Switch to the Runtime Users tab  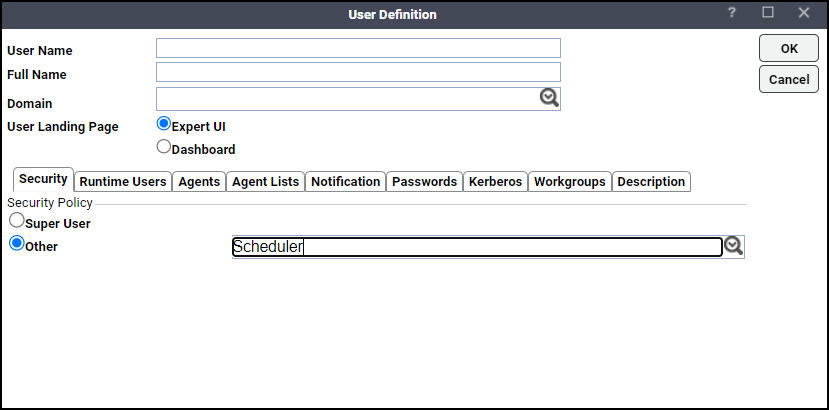click(123, 181)
